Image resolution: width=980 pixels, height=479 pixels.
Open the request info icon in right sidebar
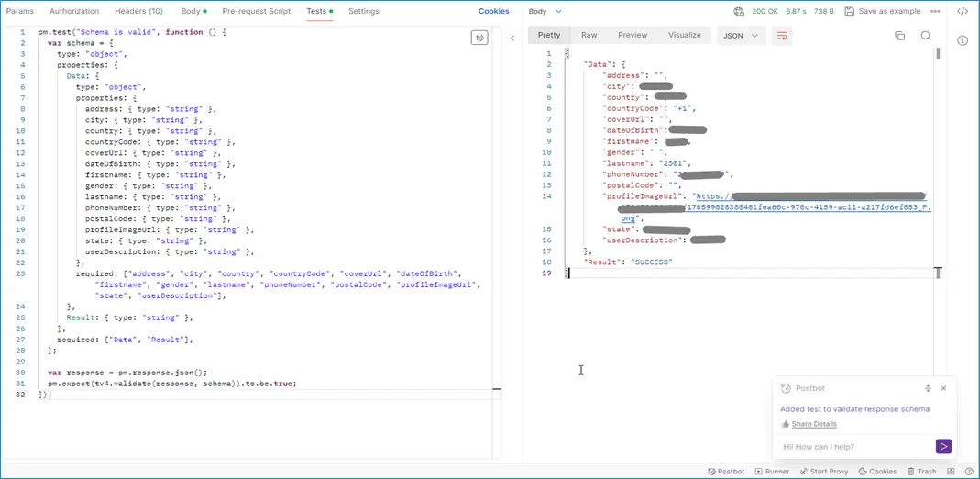click(963, 40)
